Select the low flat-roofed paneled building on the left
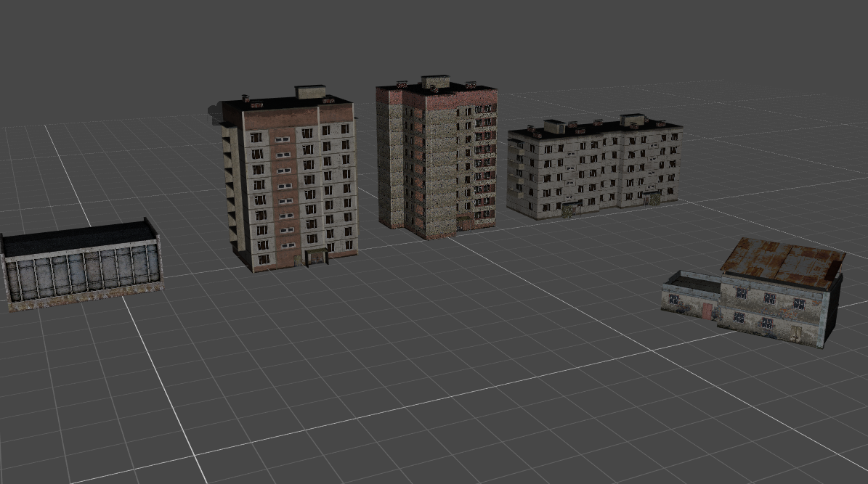Image resolution: width=868 pixels, height=484 pixels. tap(82, 272)
